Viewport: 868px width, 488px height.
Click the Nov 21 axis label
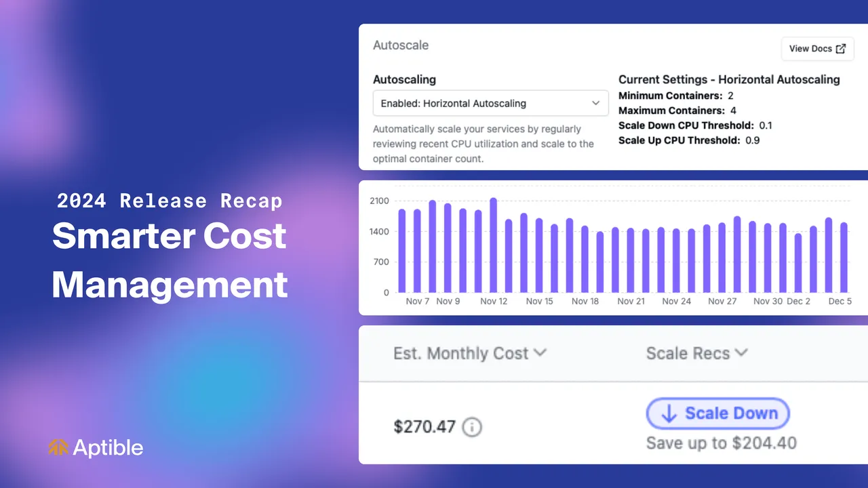(631, 301)
